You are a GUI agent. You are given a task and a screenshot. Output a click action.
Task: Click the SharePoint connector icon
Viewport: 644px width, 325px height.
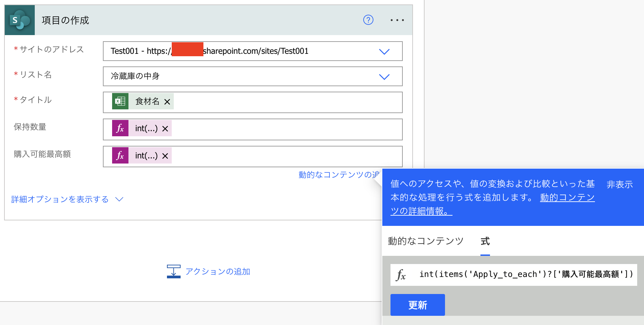point(20,20)
